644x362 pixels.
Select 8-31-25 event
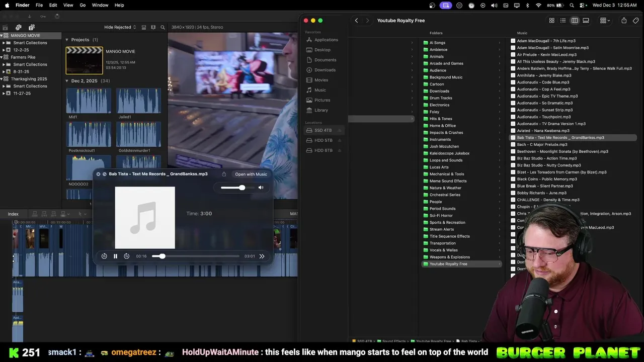(x=21, y=72)
